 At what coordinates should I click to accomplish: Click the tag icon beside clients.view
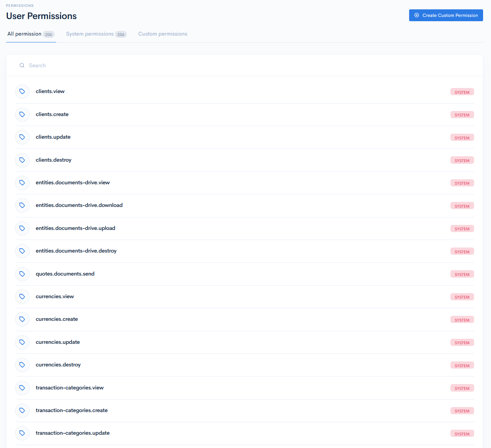coord(22,91)
